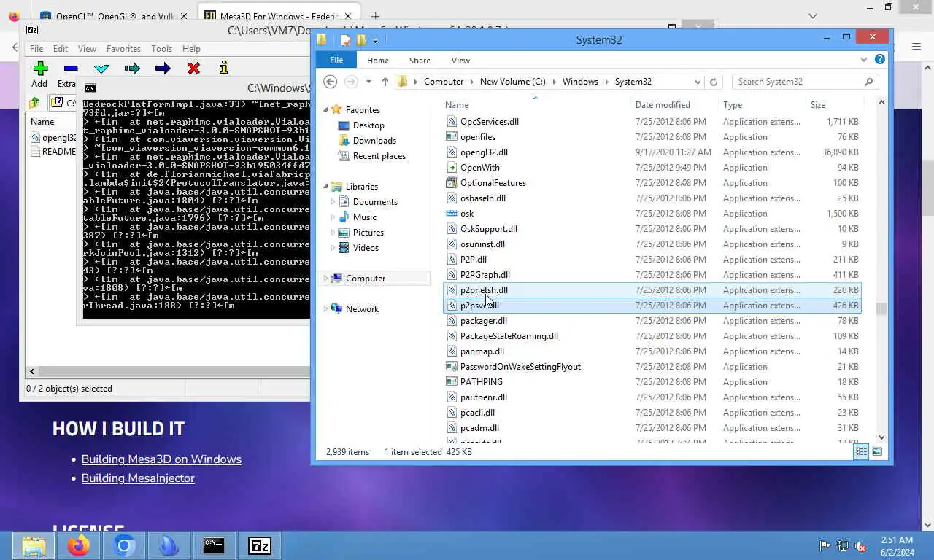Click the Properties icon in quick access toolbar
934x560 pixels.
pyautogui.click(x=346, y=40)
